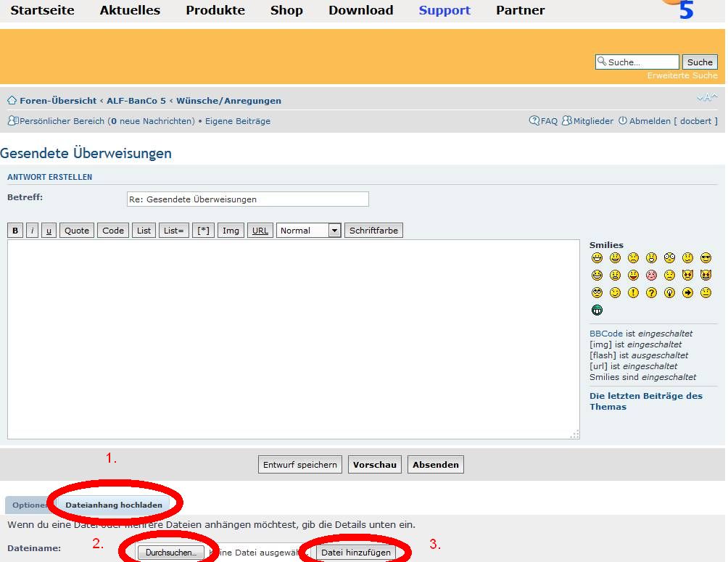Insert the pink embarrassed blushing smiley
Screen dimensions: 728x562
click(x=651, y=275)
